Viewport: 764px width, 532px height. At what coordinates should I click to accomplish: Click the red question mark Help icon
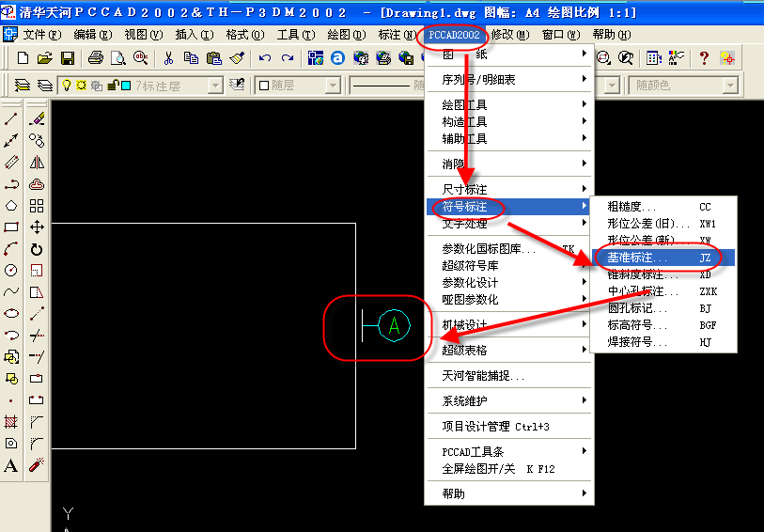pos(704,58)
